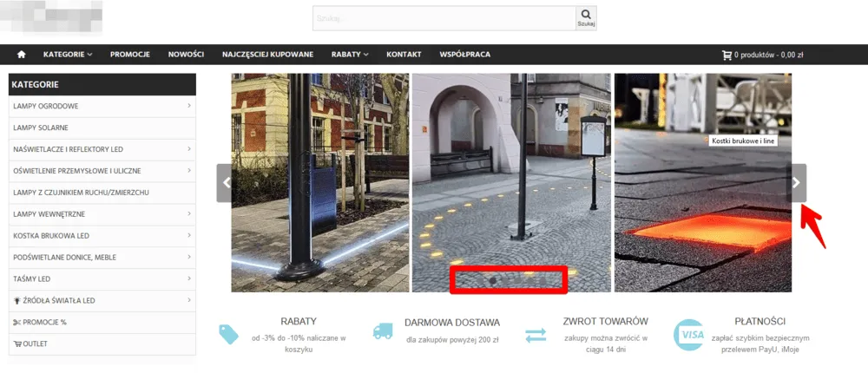Image resolution: width=868 pixels, height=373 pixels.
Task: Go to the KONTAKT page
Action: [x=404, y=55]
